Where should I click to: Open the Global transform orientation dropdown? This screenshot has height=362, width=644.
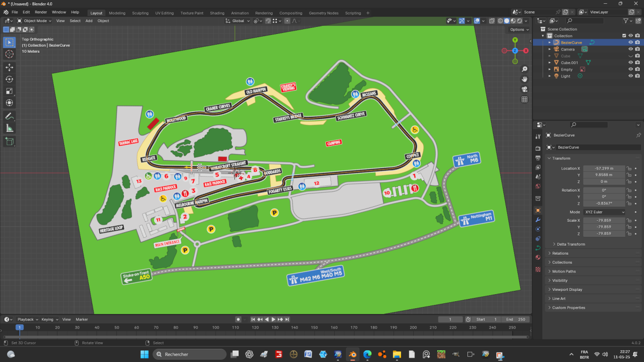[237, 21]
